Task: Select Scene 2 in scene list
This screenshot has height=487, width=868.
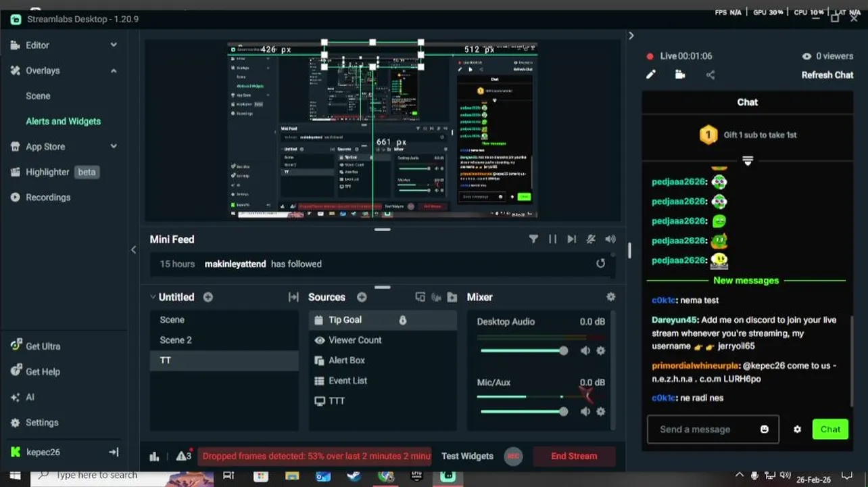Action: (x=224, y=340)
